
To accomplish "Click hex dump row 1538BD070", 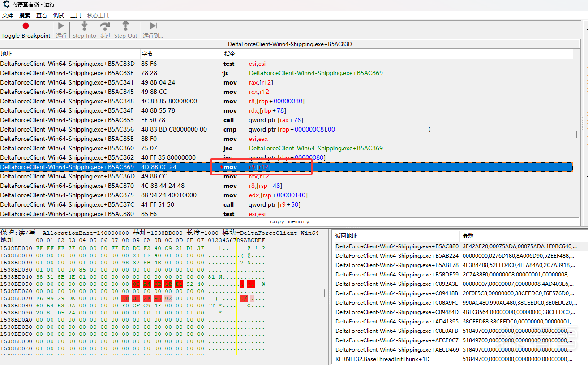I will coord(133,298).
